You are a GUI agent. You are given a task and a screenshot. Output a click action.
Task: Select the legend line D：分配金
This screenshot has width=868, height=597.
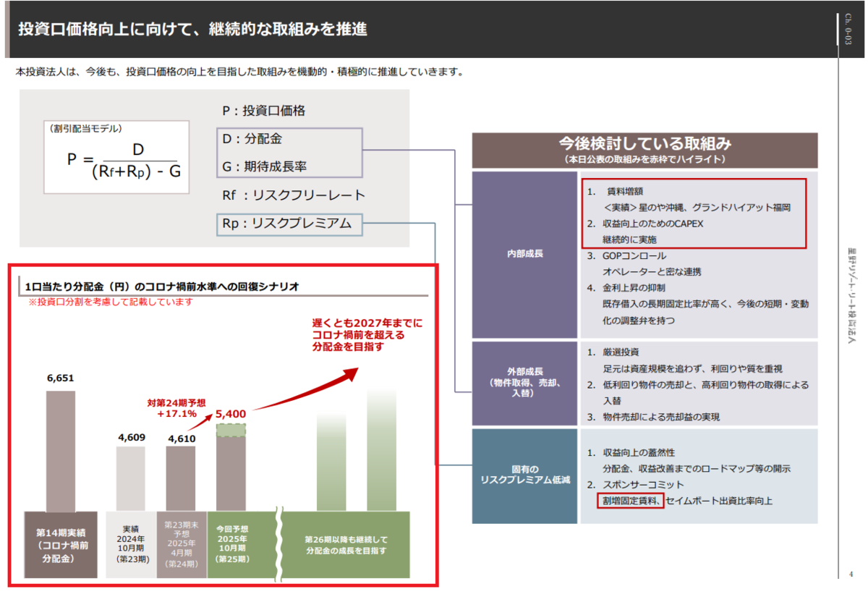252,138
